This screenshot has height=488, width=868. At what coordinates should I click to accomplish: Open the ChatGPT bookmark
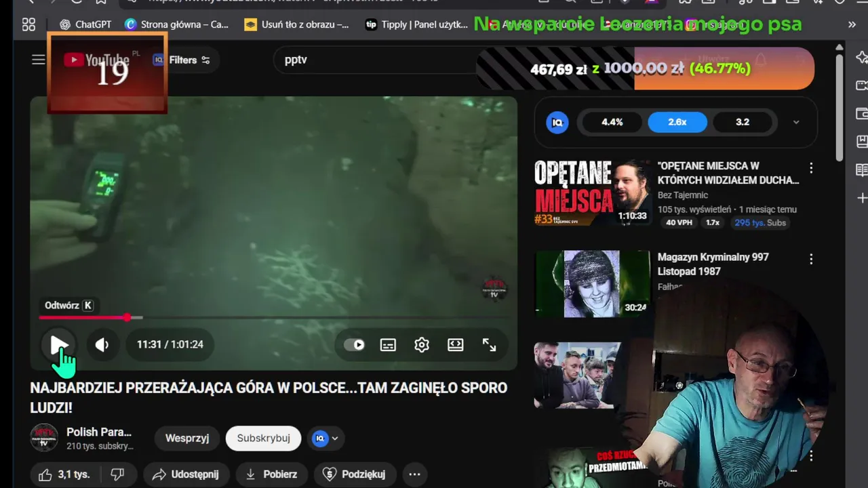[x=85, y=24]
